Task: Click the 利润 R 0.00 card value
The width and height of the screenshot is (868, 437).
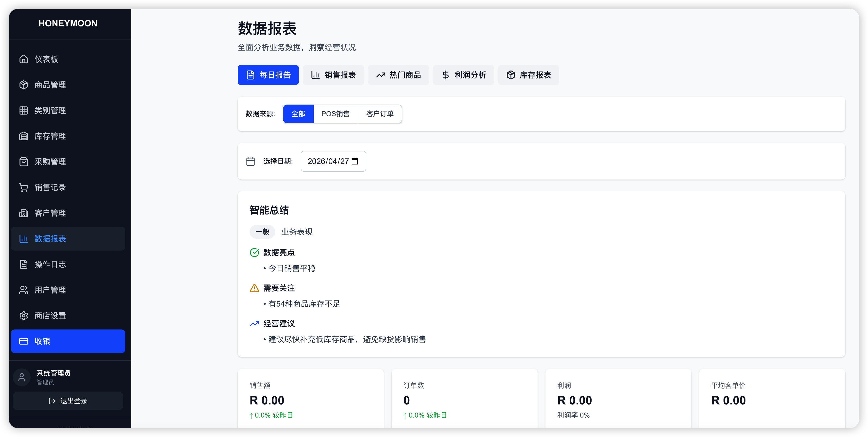Action: (x=575, y=400)
